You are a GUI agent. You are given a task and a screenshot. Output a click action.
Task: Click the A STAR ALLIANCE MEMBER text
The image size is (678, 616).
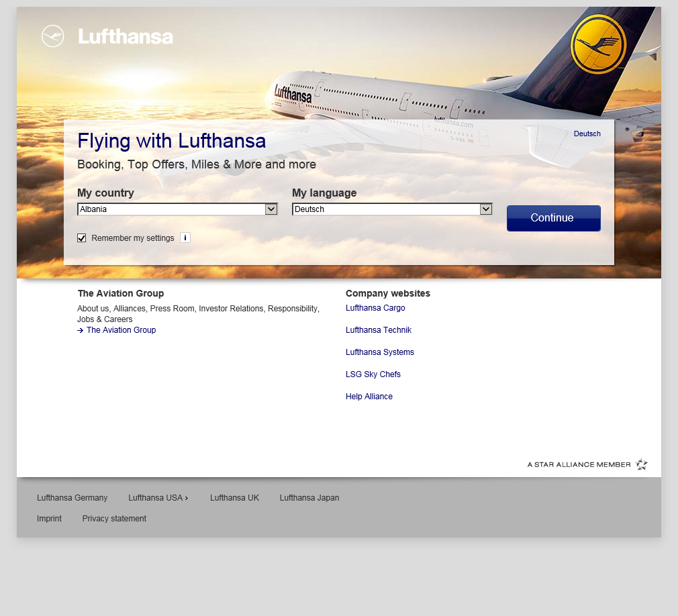579,465
